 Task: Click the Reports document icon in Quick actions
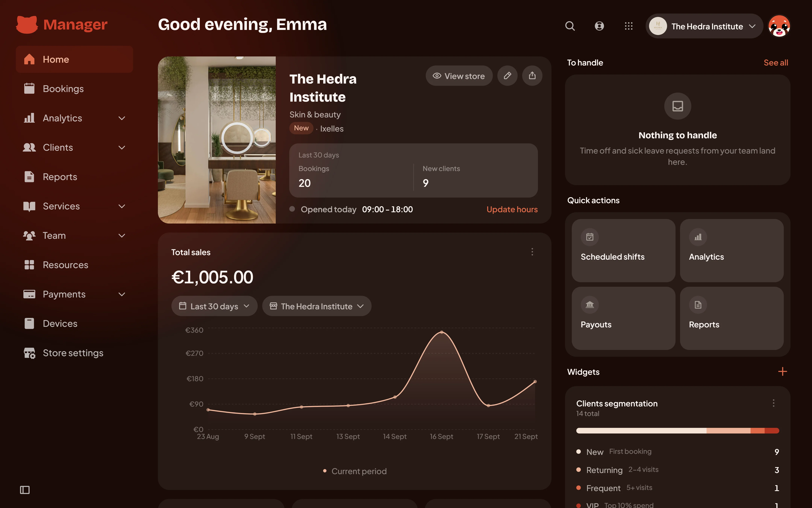point(698,305)
